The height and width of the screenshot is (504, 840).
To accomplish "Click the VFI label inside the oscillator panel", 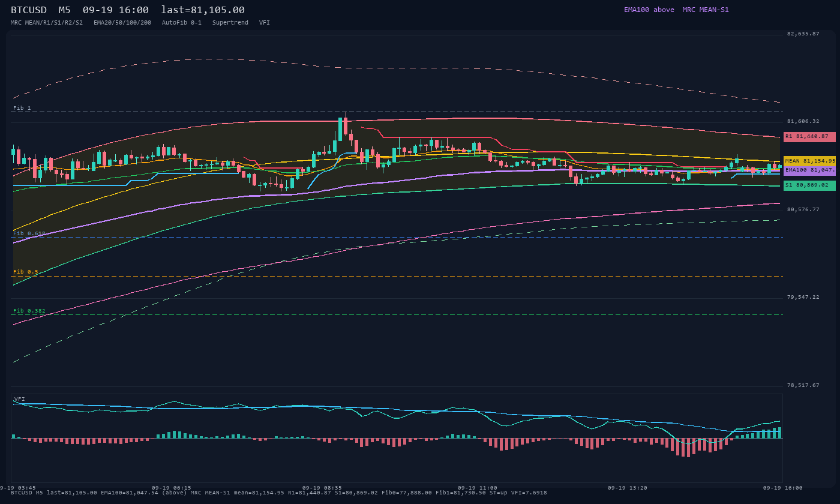I will click(x=20, y=399).
